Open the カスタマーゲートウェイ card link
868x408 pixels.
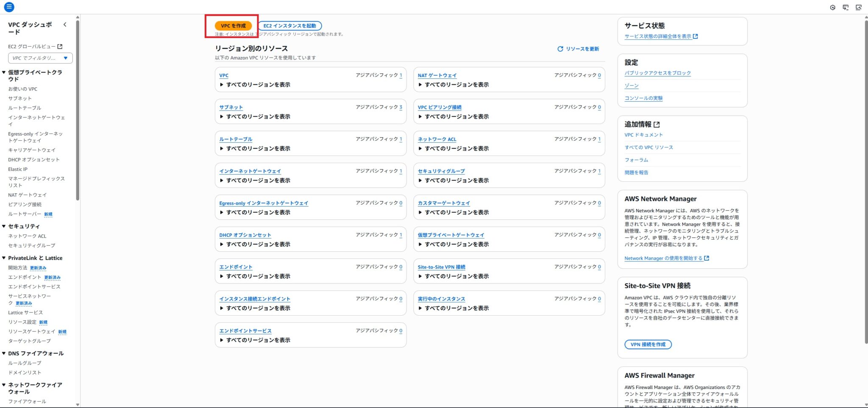(x=444, y=203)
